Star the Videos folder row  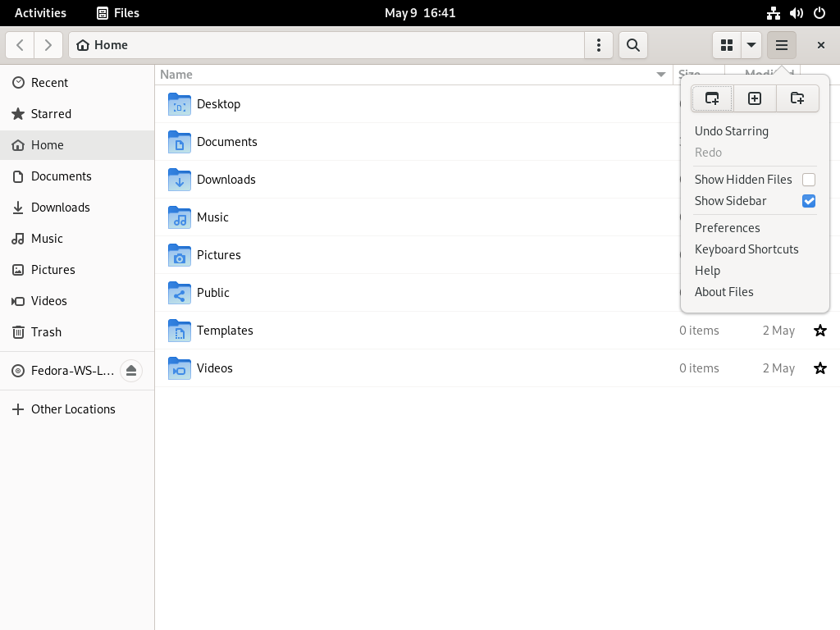820,368
